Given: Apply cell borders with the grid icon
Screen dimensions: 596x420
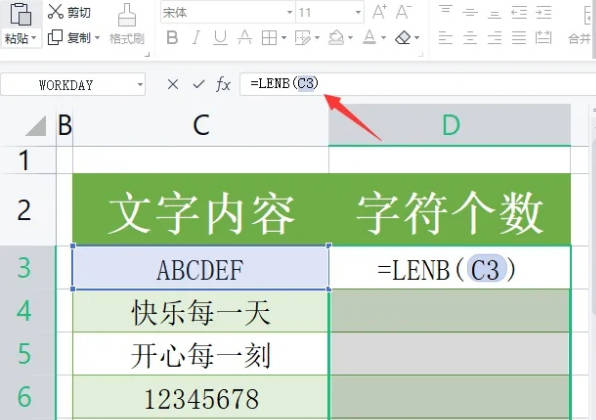Looking at the screenshot, I should (269, 38).
